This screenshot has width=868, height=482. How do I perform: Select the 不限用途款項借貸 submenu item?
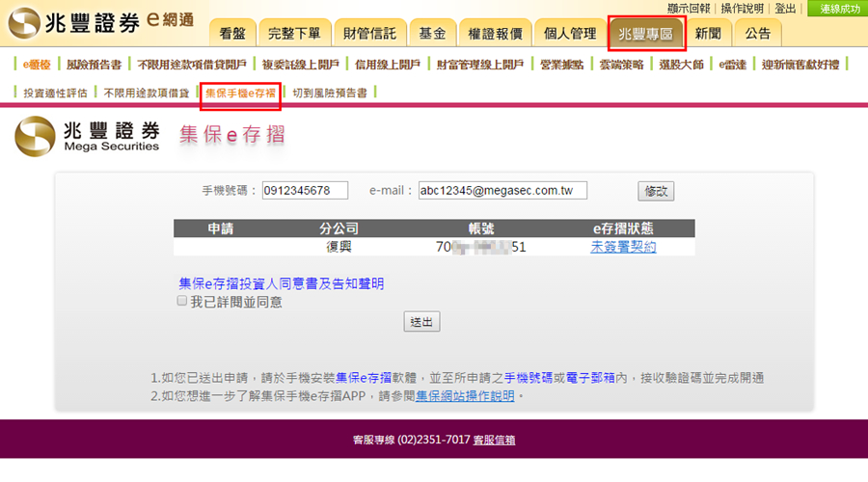(147, 93)
